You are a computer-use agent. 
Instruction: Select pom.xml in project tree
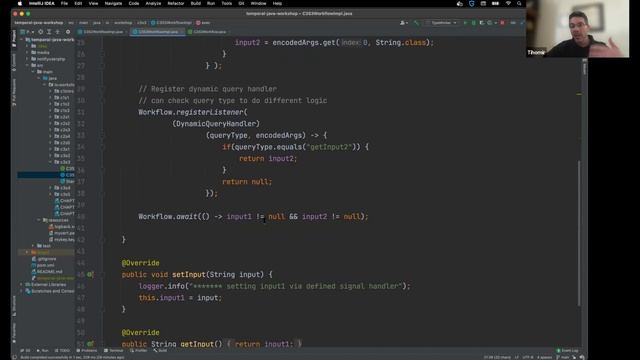[x=46, y=265]
